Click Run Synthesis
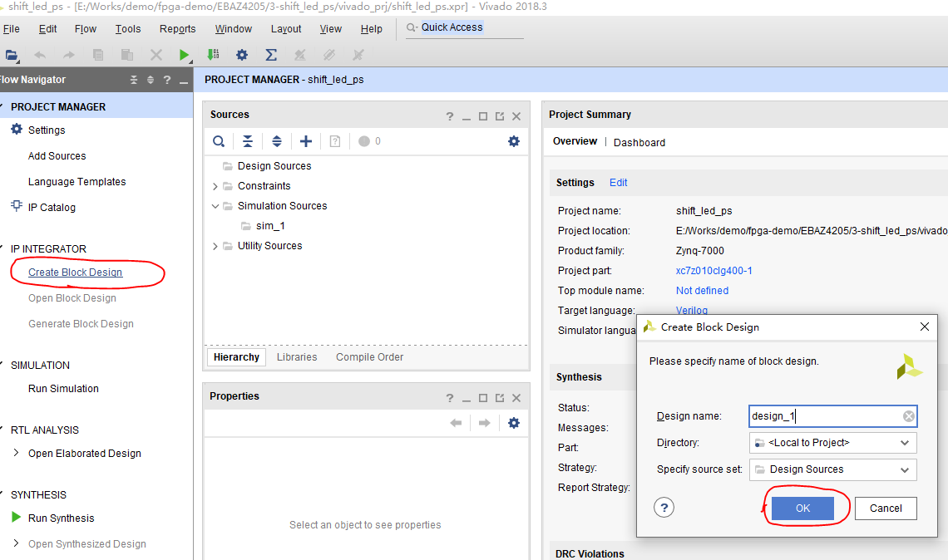Viewport: 948px width, 560px height. tap(61, 518)
